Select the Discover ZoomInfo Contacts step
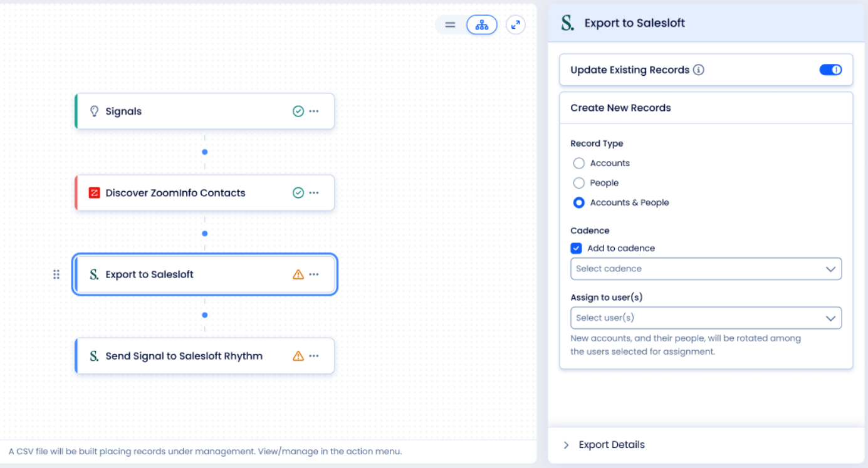 (205, 193)
